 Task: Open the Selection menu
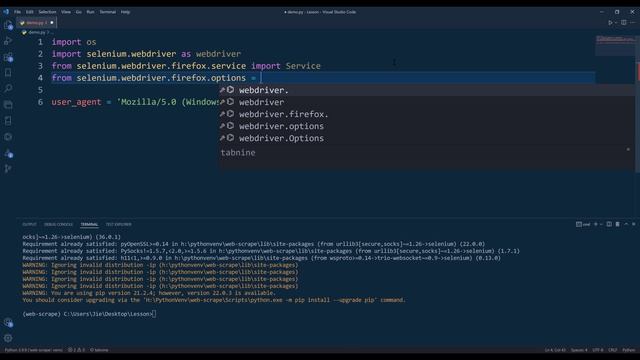coord(47,12)
